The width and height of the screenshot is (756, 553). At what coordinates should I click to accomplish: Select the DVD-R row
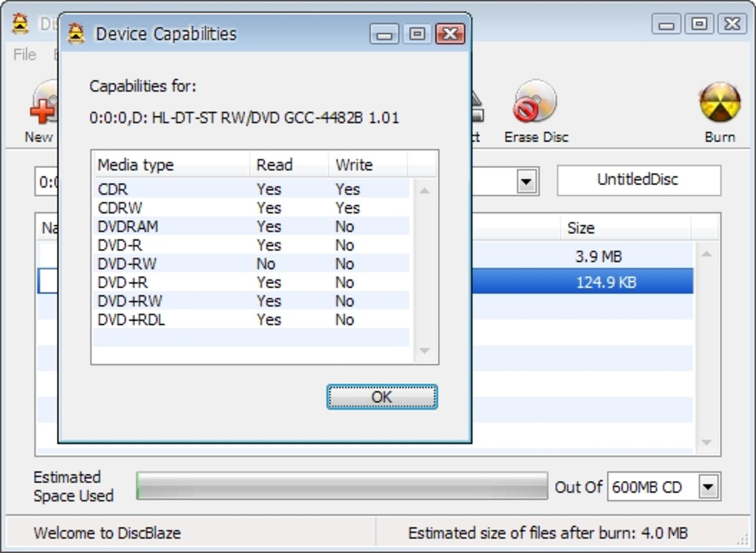pyautogui.click(x=252, y=245)
